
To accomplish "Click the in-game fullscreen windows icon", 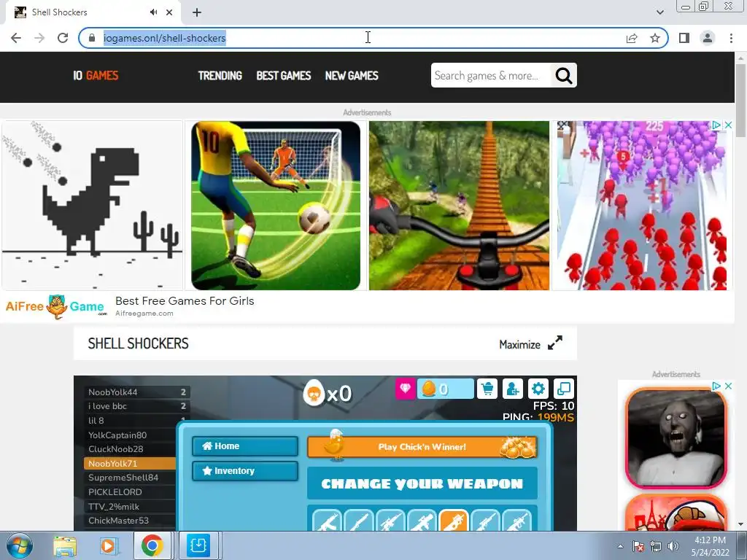I will click(564, 389).
